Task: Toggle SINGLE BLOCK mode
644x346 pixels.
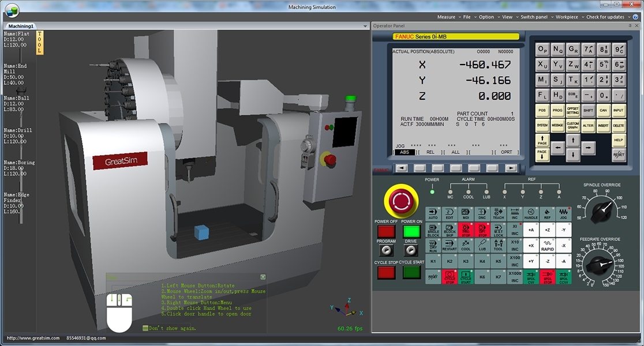Action: pos(433,230)
